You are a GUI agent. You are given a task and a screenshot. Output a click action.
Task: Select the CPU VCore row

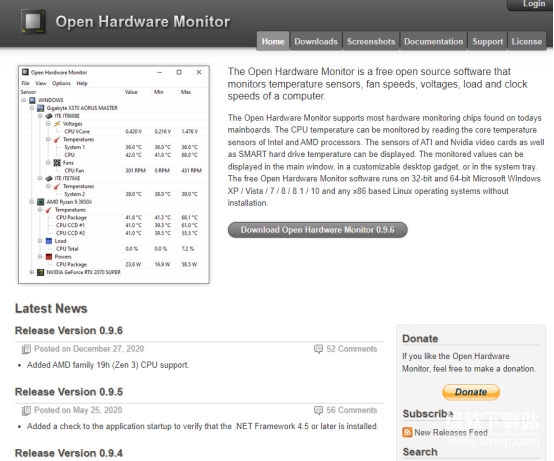pos(114,131)
